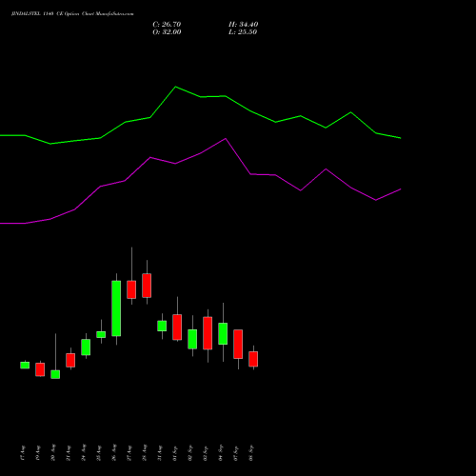Image resolution: width=476 pixels, height=476 pixels.
Task: Click the red candle for 28 Aug
Action: point(147,286)
